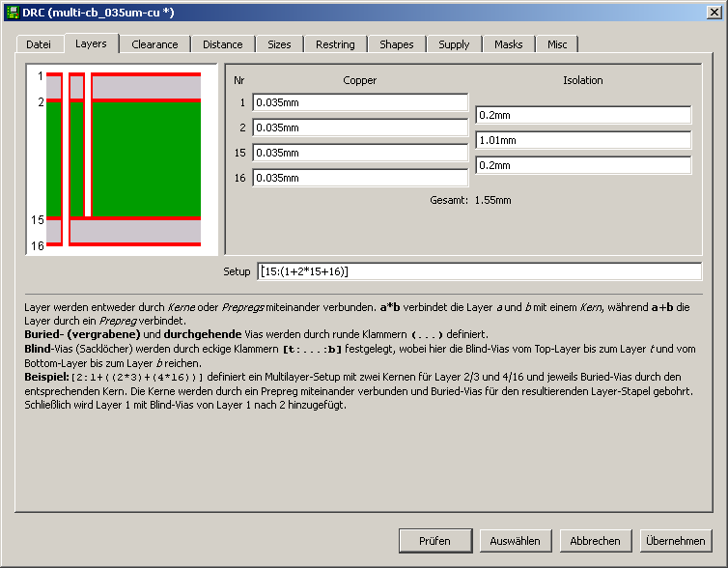Click the DRC window title icon
This screenshot has height=568, width=728.
point(13,13)
